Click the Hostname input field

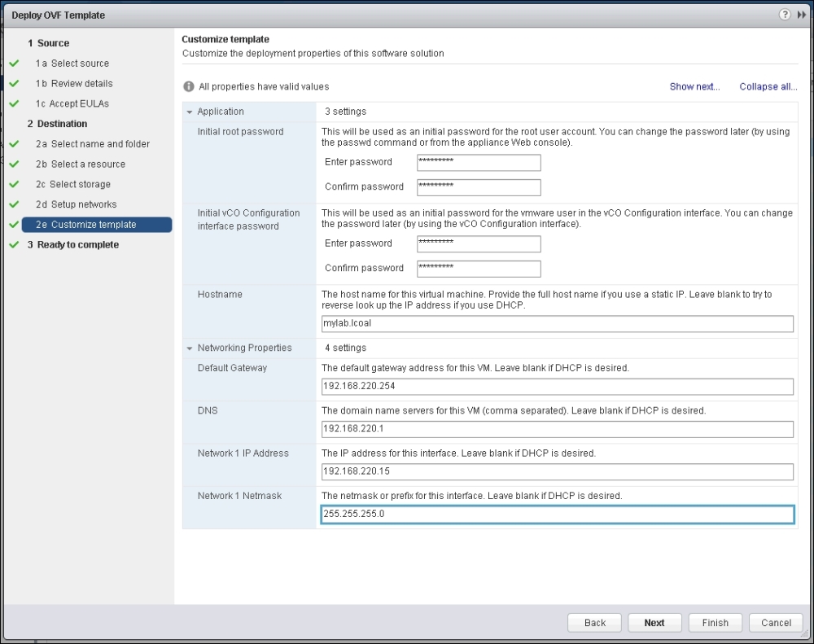(557, 324)
